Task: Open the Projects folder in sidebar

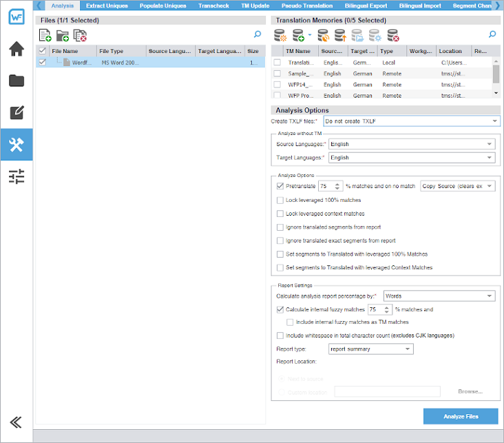Action: (x=17, y=81)
